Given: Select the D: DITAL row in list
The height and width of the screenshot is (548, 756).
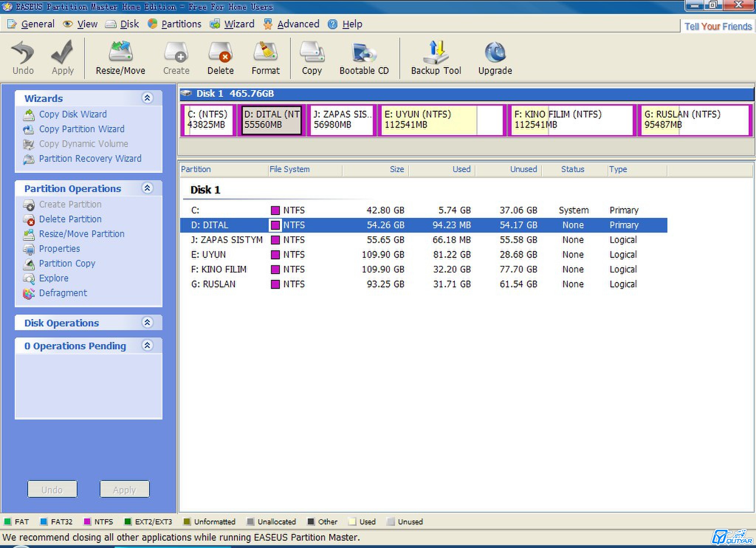Looking at the screenshot, I should point(423,225).
